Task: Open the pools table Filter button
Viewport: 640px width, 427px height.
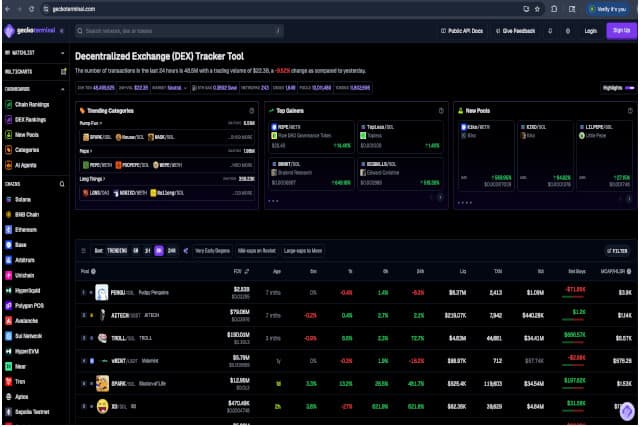Action: pyautogui.click(x=618, y=250)
